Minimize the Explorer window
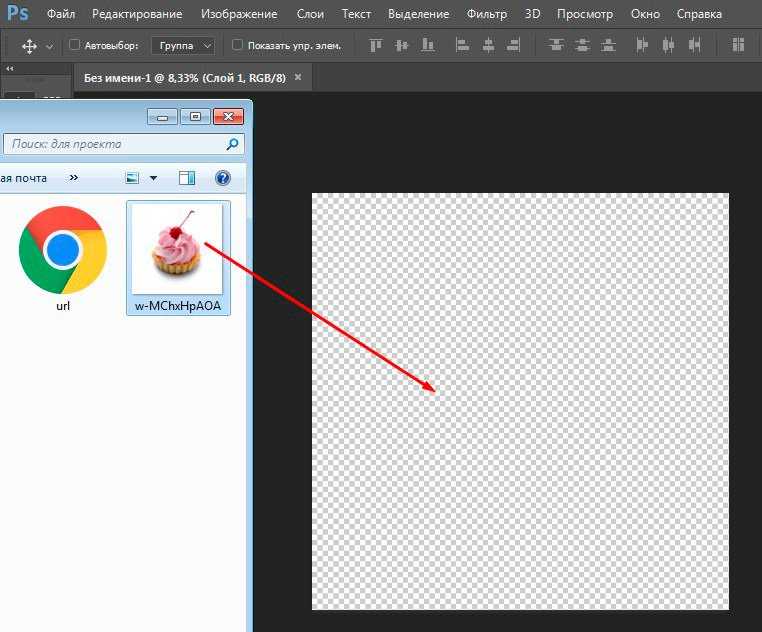 [x=162, y=117]
